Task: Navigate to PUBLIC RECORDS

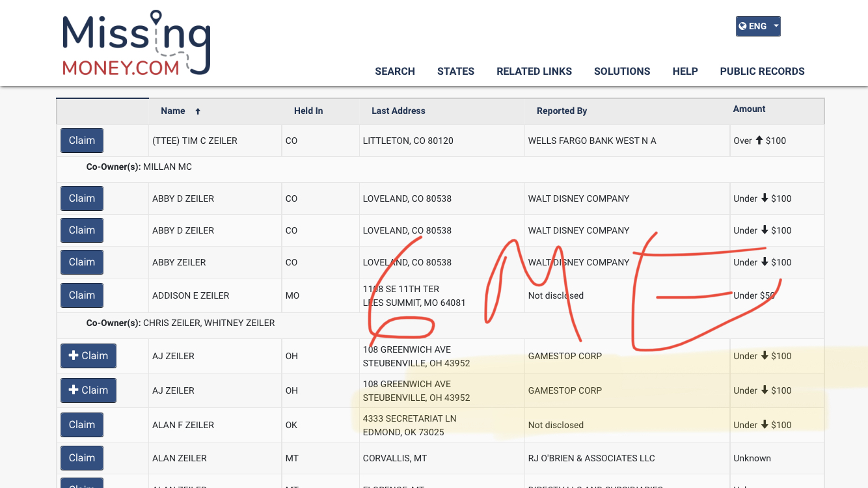Action: (762, 72)
